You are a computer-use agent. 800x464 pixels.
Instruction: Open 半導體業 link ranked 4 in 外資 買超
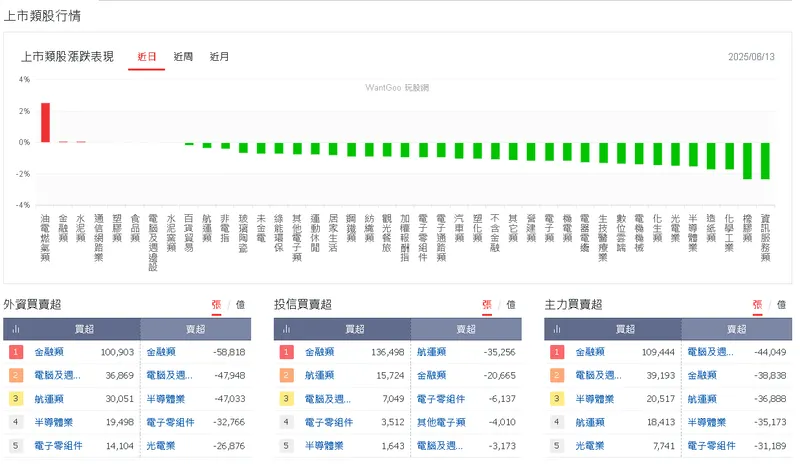point(54,422)
